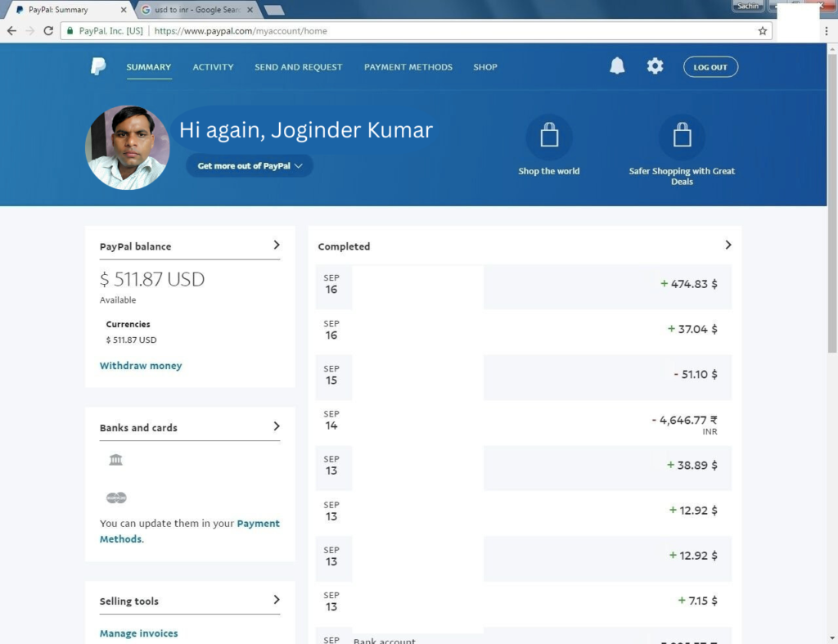Open Payment Methods navigation item
This screenshot has height=644, width=838.
click(408, 67)
